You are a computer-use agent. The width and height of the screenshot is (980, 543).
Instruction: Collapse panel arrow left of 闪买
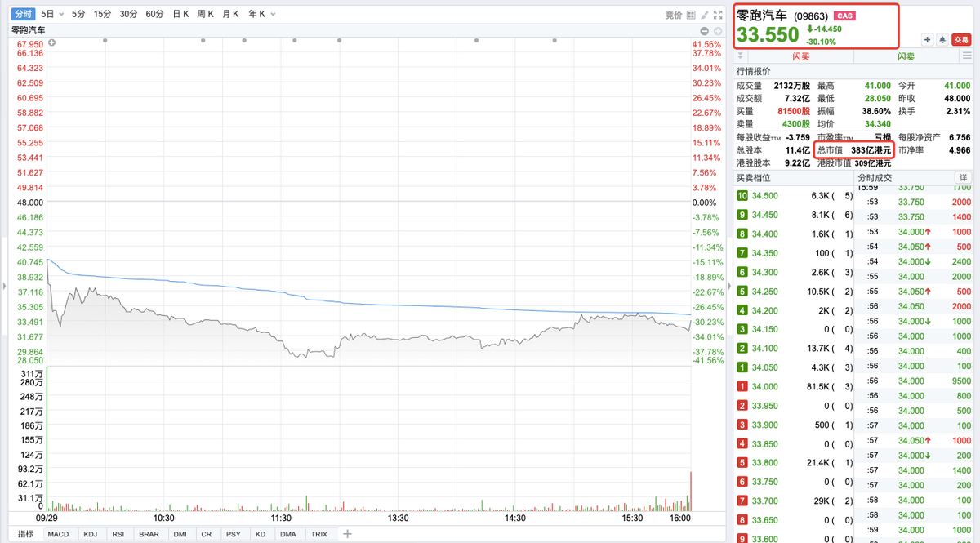[741, 56]
